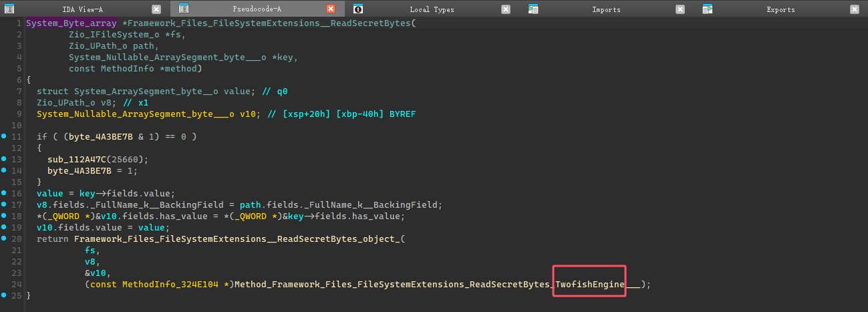The image size is (868, 312).
Task: Click v10 declaration on line 9
Action: (x=248, y=114)
